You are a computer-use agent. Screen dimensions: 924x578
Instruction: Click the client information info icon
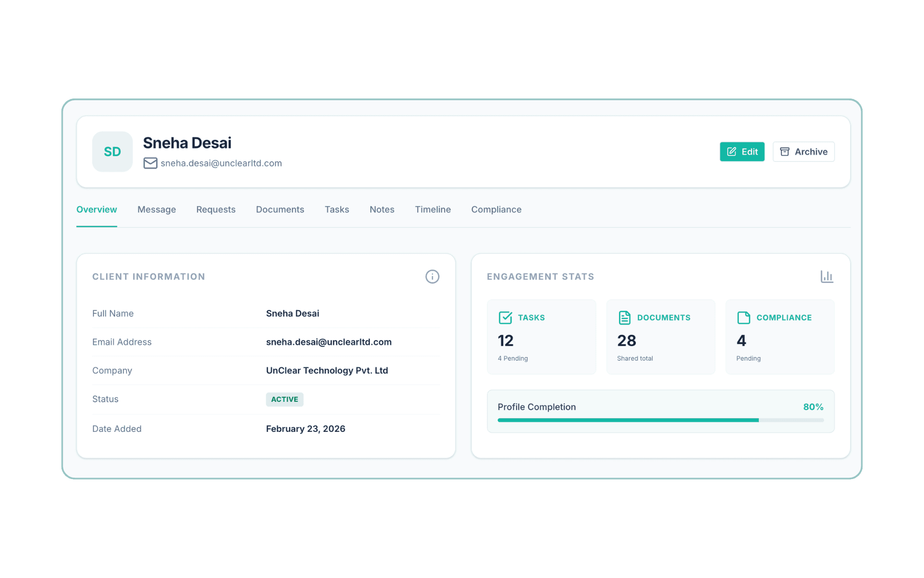pyautogui.click(x=432, y=277)
